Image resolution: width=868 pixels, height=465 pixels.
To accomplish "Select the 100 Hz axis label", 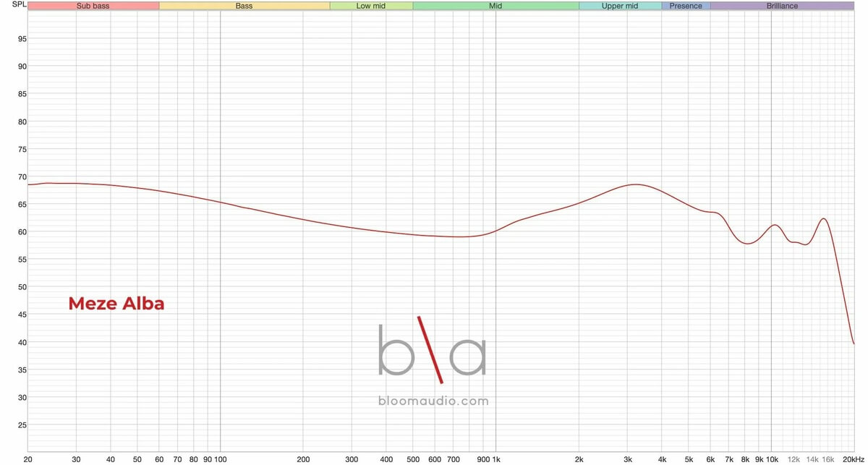I will point(220,459).
